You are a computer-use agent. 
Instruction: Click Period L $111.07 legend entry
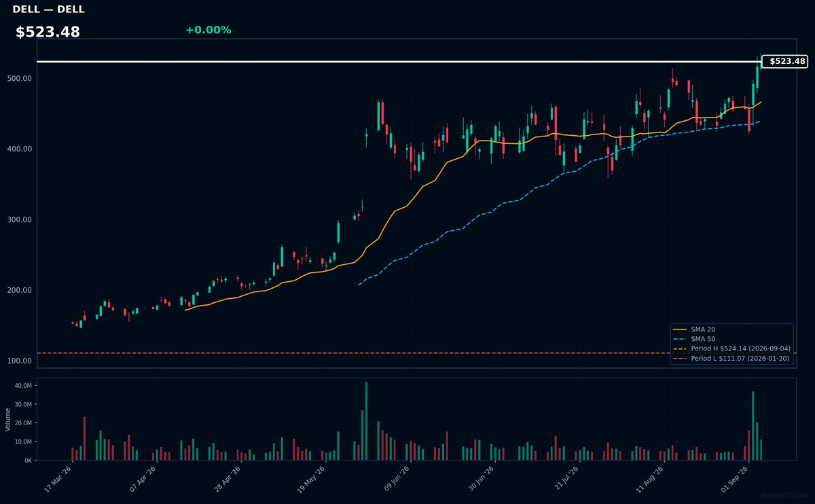pos(731,358)
